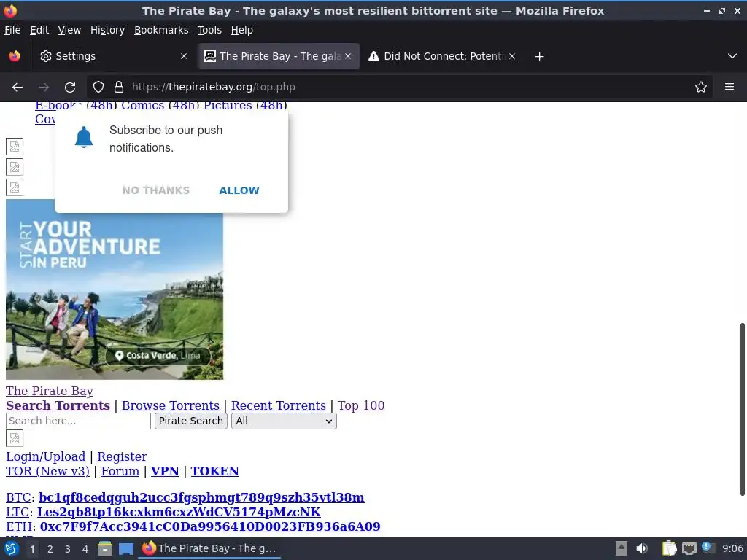Switch to virtual desktop 4
747x560 pixels.
coord(85,549)
